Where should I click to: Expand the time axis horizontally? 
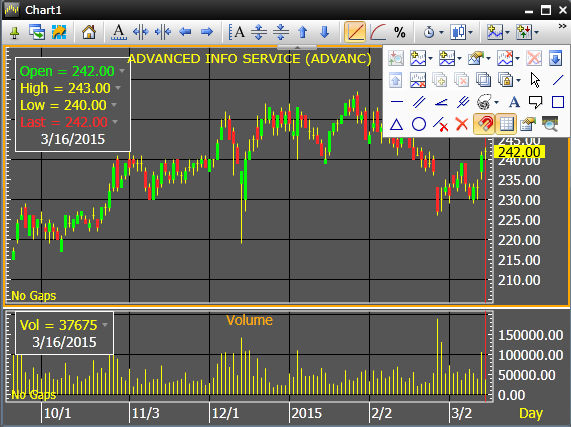point(141,32)
